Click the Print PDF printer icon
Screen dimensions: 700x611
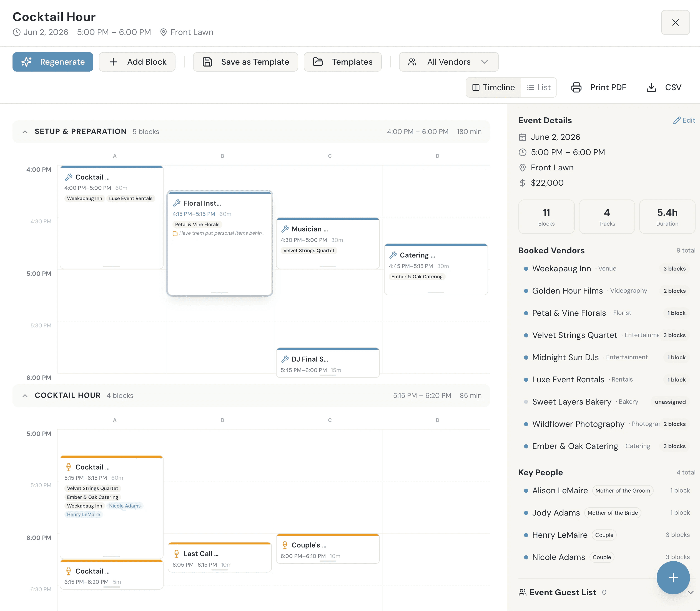pos(576,87)
